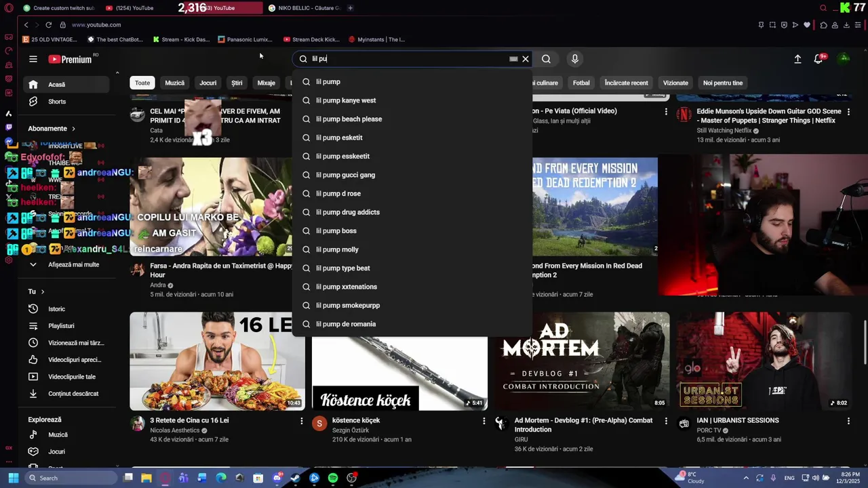Open options for 'Pe Viata (Official Video)'
Viewport: 868px width, 488px height.
click(666, 112)
